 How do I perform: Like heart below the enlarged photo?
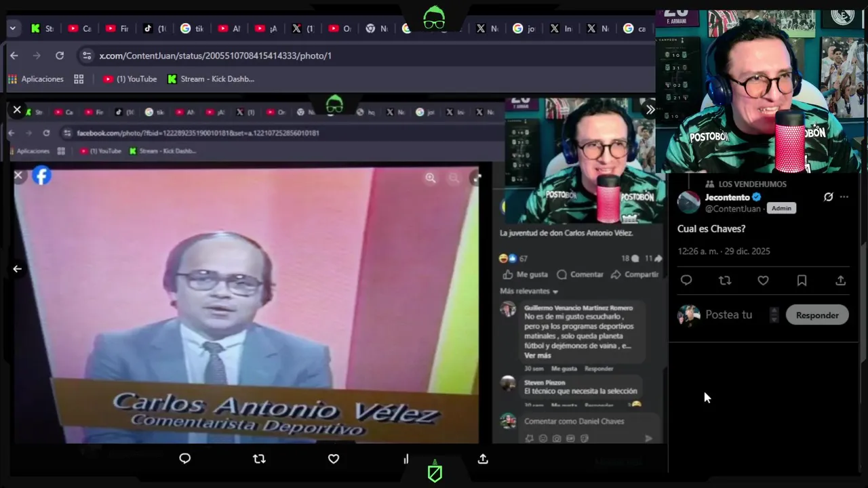(x=334, y=459)
